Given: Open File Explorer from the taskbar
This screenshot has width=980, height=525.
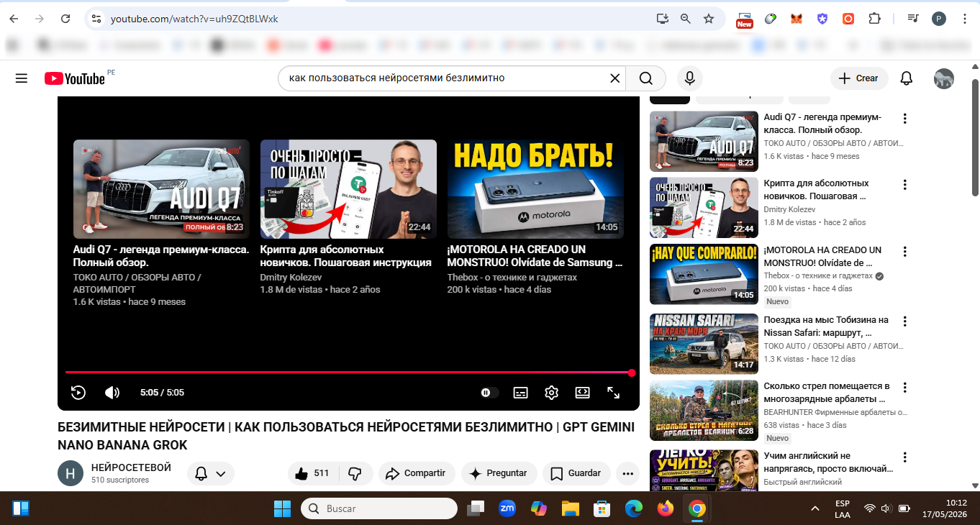Looking at the screenshot, I should coord(570,508).
